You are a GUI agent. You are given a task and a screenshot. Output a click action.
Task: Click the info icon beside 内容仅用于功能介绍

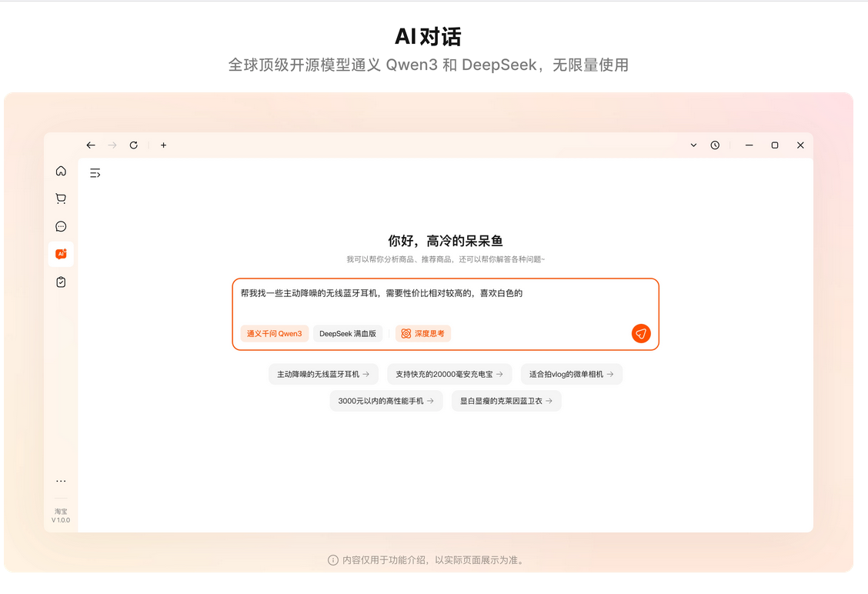pos(332,560)
